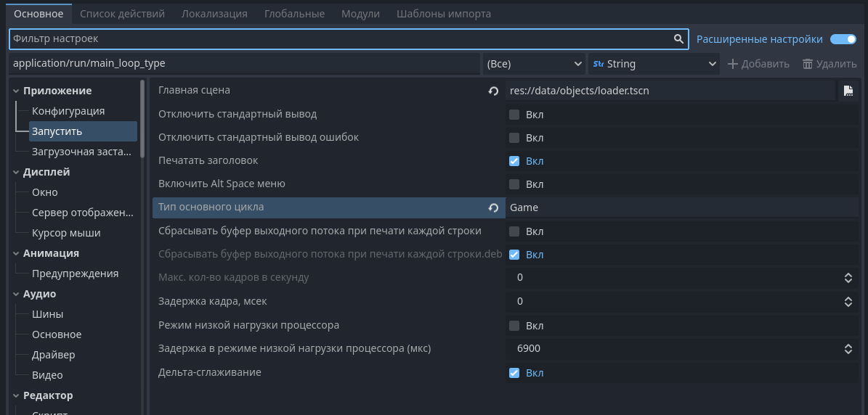
Task: Open the (Все) dropdown list
Action: [535, 64]
